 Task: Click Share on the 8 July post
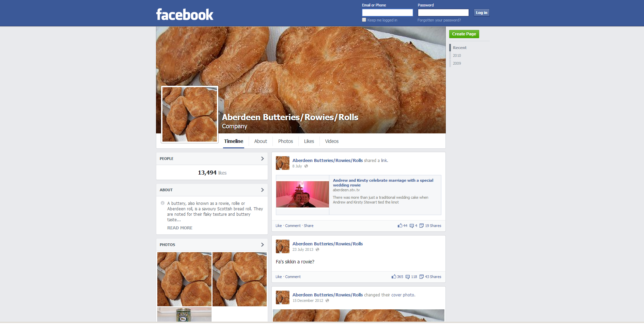point(309,226)
